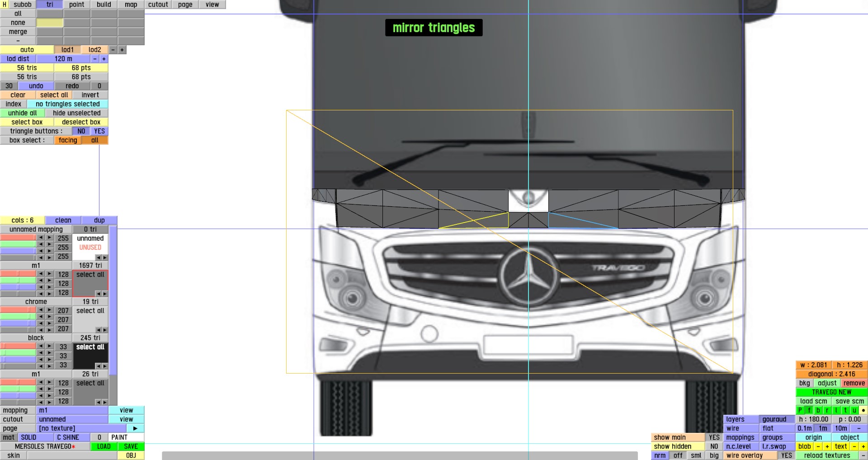
Task: Select the t (top) view button
Action: pos(845,410)
